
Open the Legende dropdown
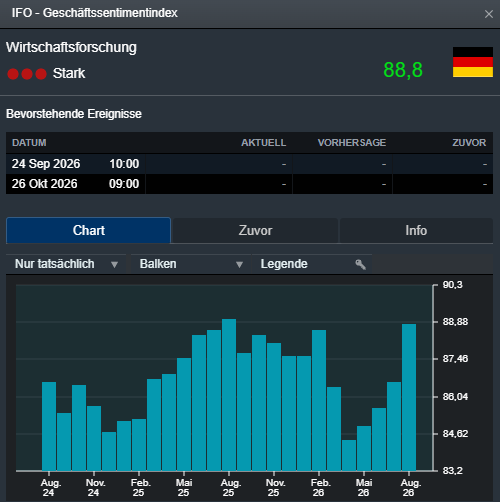312,264
